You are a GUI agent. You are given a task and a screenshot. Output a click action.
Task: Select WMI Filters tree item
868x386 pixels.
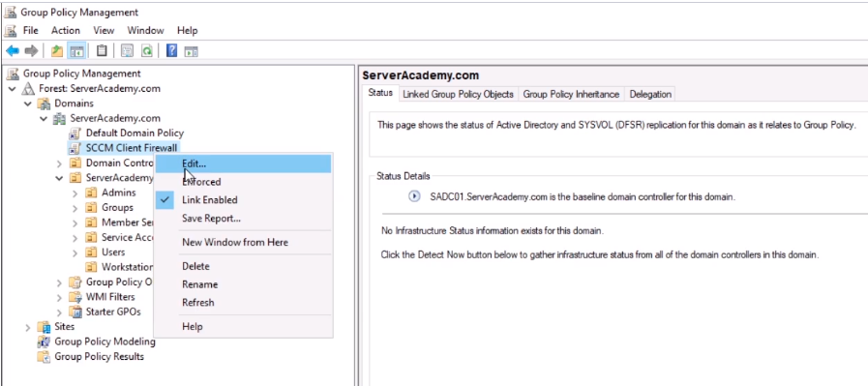point(110,297)
